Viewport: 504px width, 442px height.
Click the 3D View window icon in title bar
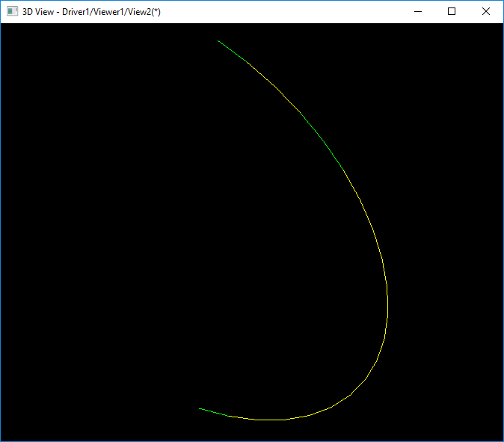(12, 11)
